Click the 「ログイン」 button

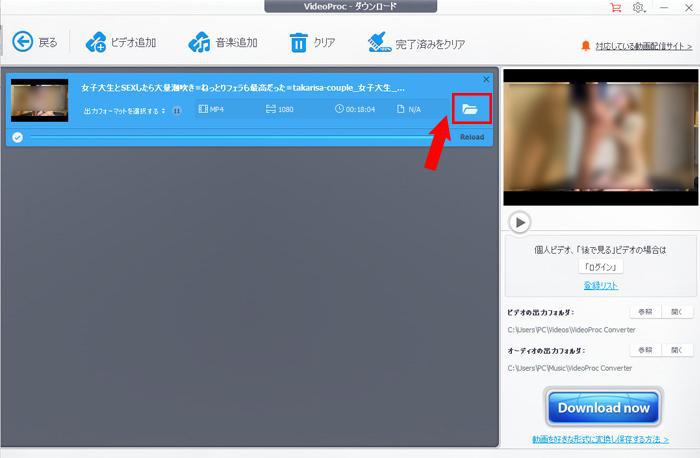pyautogui.click(x=600, y=267)
